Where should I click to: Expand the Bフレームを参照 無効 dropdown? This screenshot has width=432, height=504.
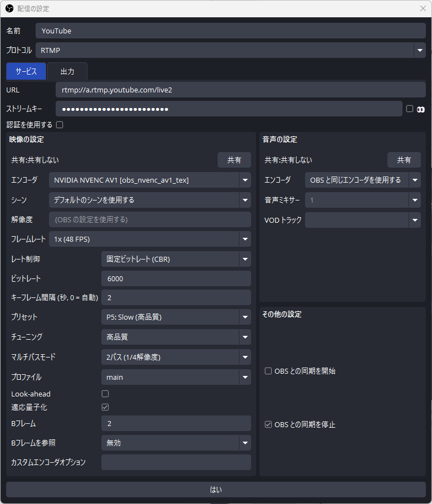pos(176,443)
